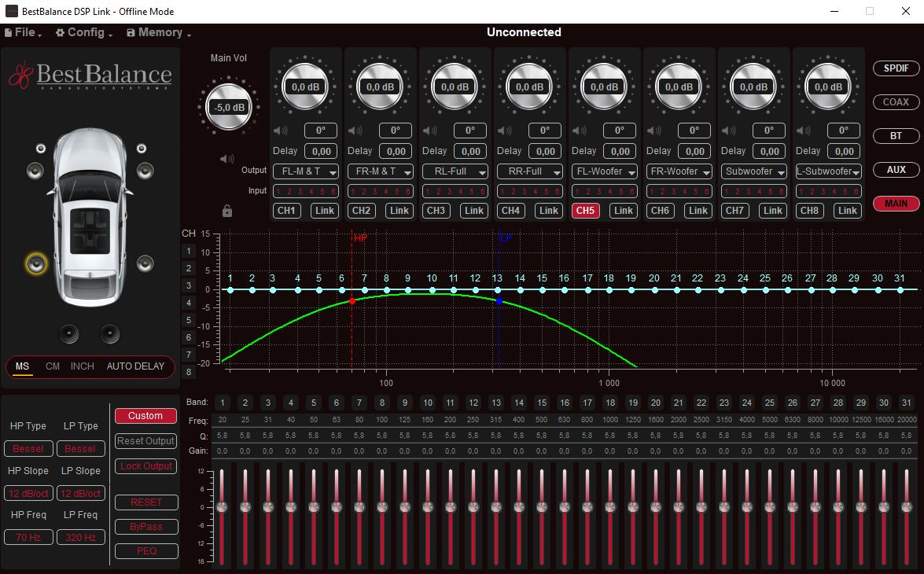Select the rear-right speaker icon beside car

click(x=145, y=263)
